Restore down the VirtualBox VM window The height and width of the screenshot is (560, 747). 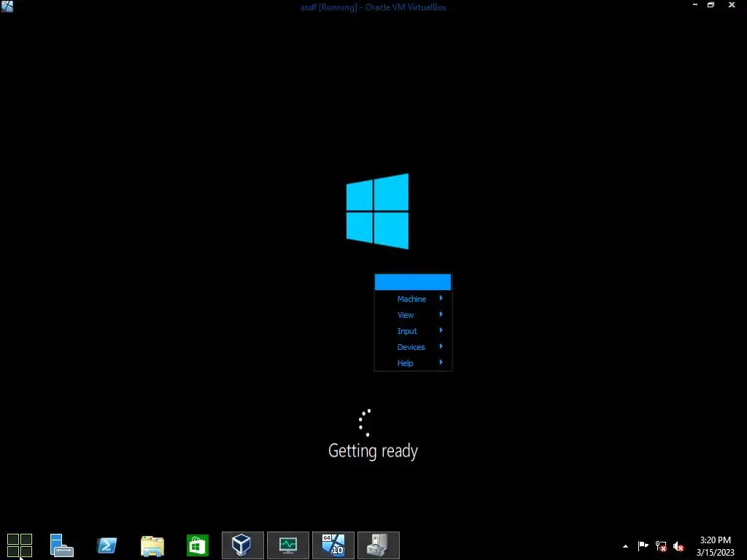click(x=711, y=5)
